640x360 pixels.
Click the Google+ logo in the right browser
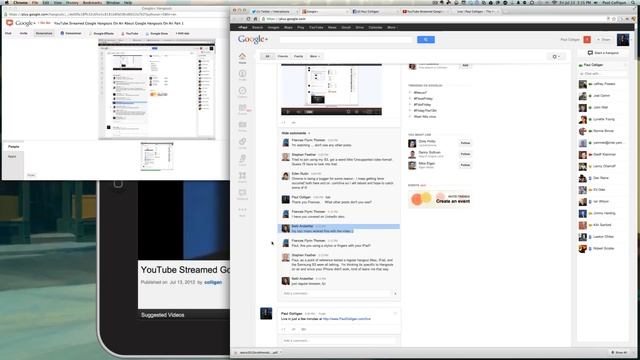coord(253,39)
